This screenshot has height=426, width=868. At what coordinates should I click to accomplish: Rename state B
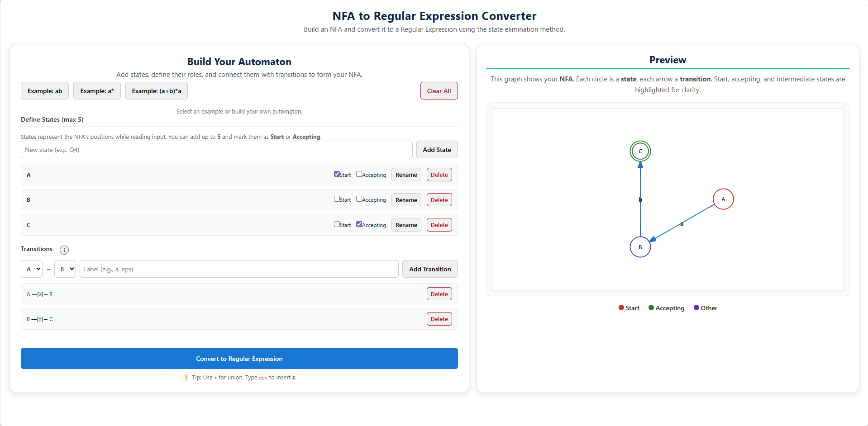(406, 200)
